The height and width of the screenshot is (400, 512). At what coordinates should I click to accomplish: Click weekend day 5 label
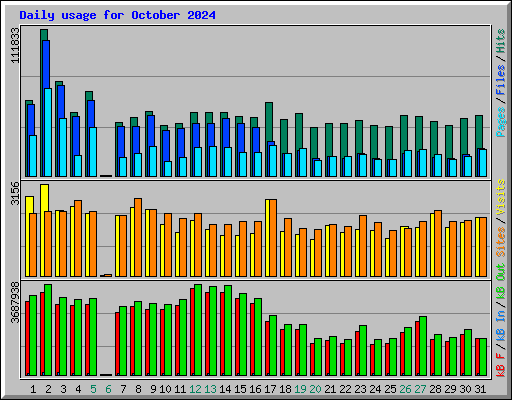(x=93, y=389)
